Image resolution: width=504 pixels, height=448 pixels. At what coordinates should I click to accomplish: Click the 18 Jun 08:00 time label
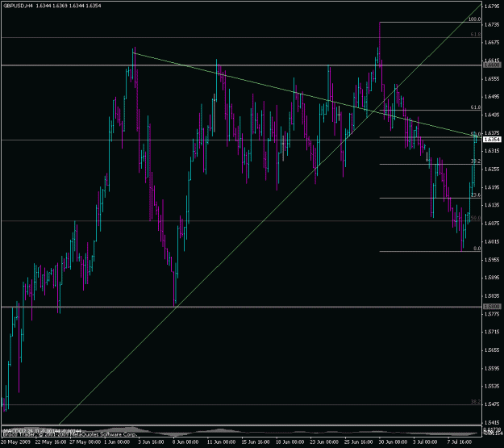(290, 442)
